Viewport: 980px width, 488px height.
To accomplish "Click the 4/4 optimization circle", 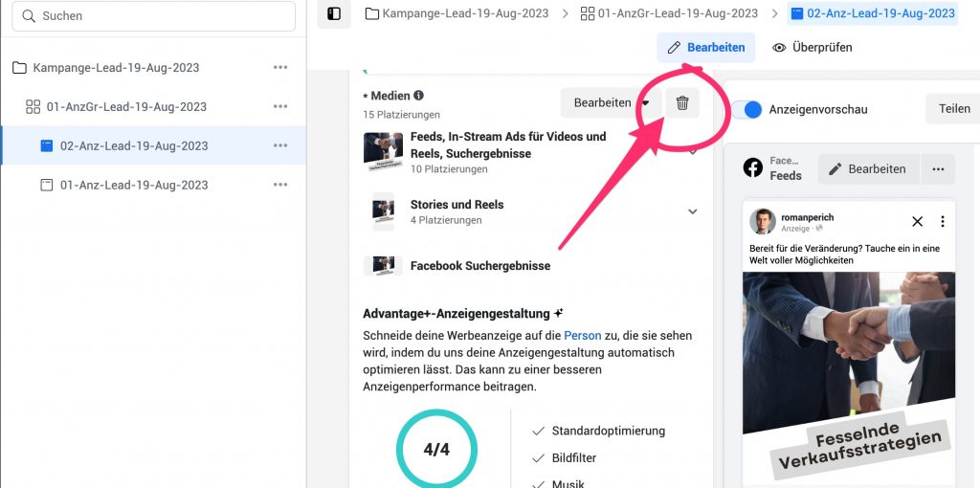I will tap(436, 450).
